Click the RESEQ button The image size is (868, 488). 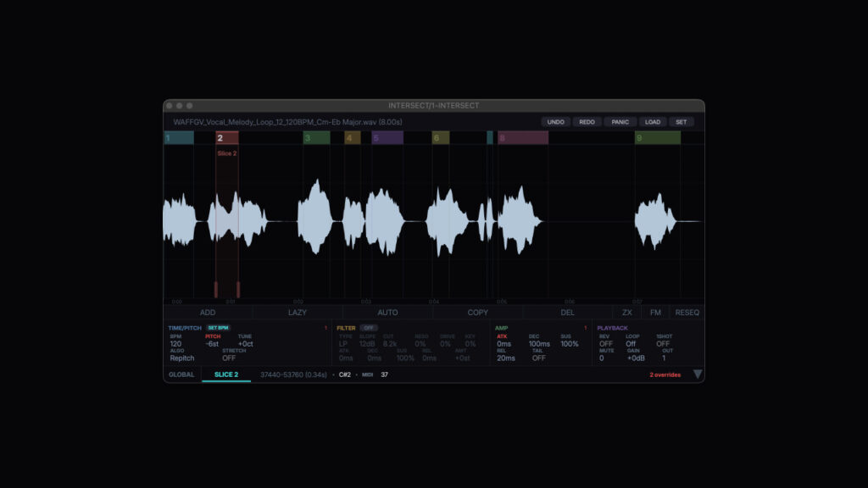pos(687,313)
